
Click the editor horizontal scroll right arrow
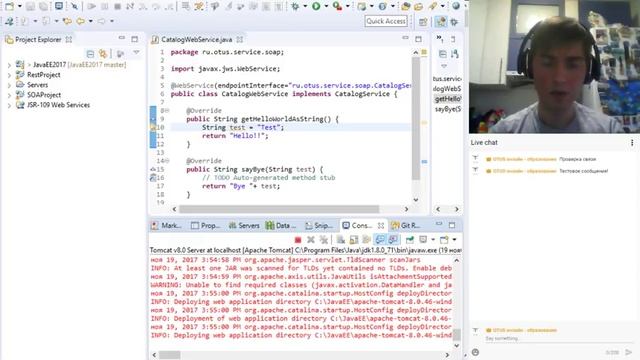click(406, 209)
